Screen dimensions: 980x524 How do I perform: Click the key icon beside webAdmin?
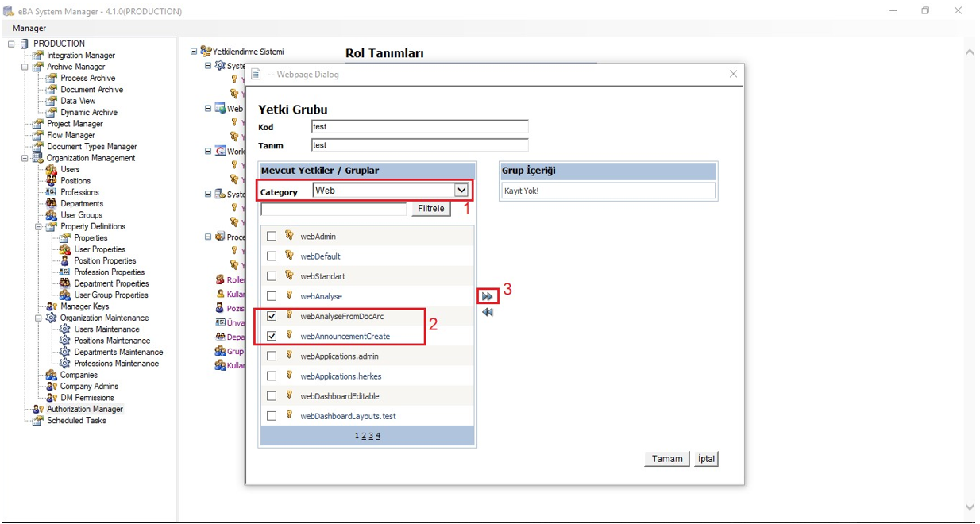(289, 236)
